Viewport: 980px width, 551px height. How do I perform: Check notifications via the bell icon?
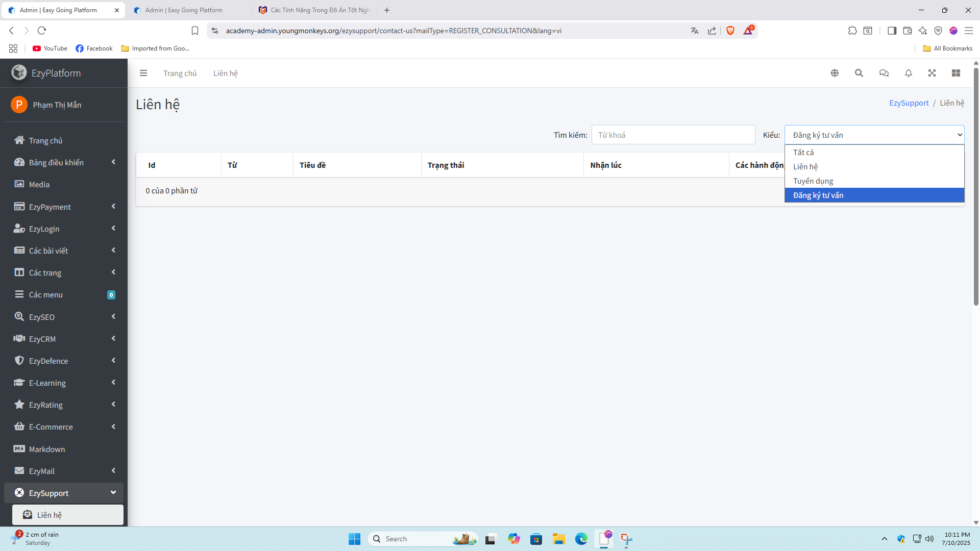pyautogui.click(x=908, y=73)
